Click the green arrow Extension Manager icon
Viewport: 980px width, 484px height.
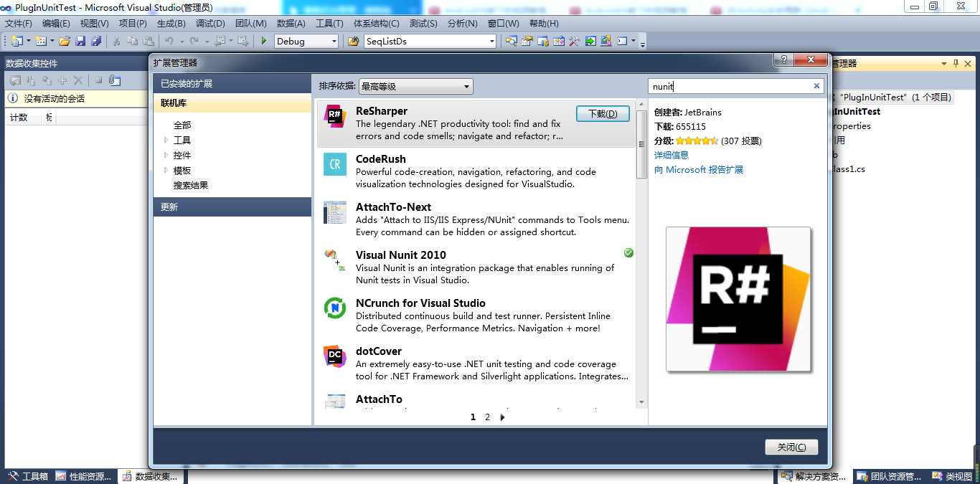coord(590,41)
